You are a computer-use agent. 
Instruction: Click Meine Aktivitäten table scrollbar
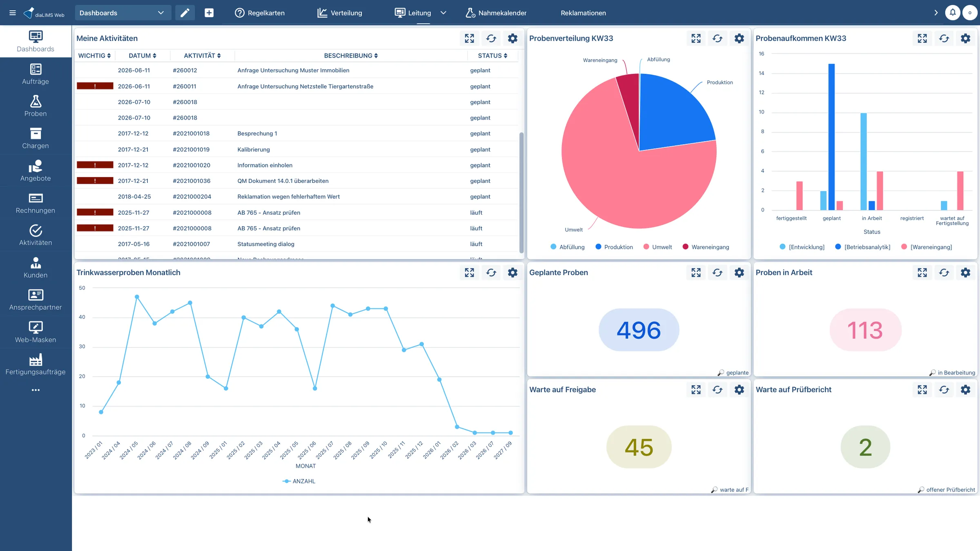521,192
